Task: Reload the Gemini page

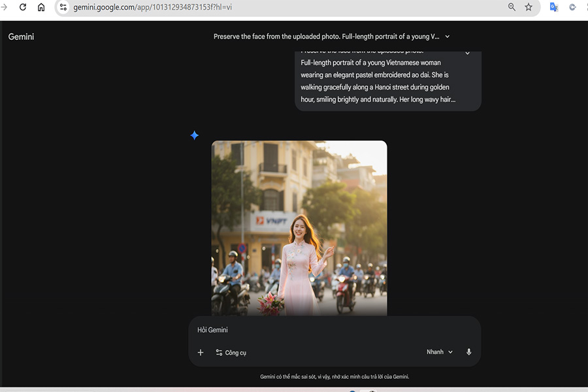Action: tap(23, 7)
